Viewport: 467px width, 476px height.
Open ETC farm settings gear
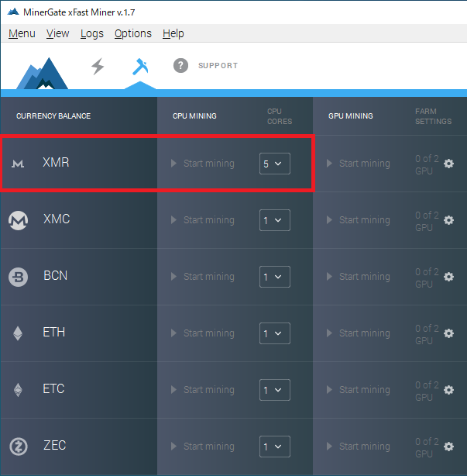click(448, 390)
